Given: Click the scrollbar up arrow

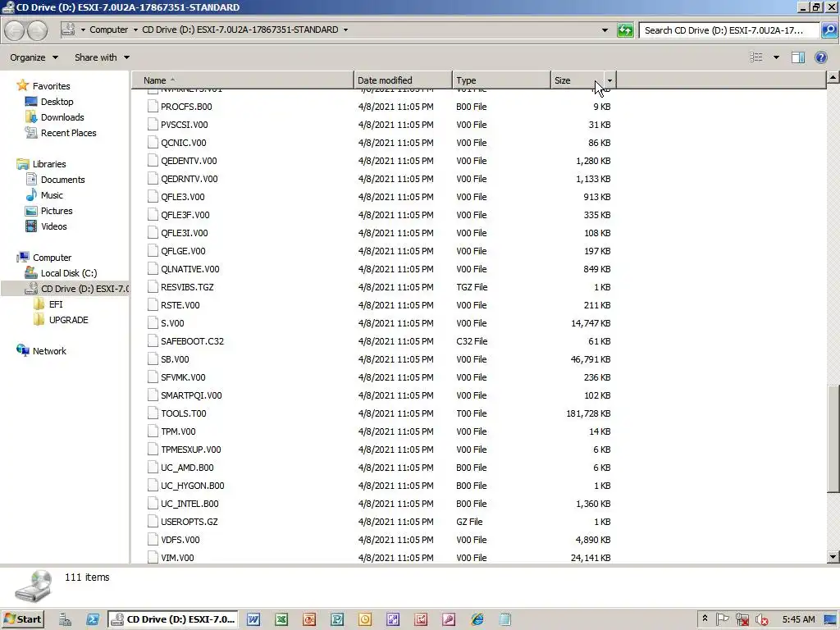Looking at the screenshot, I should click(833, 78).
